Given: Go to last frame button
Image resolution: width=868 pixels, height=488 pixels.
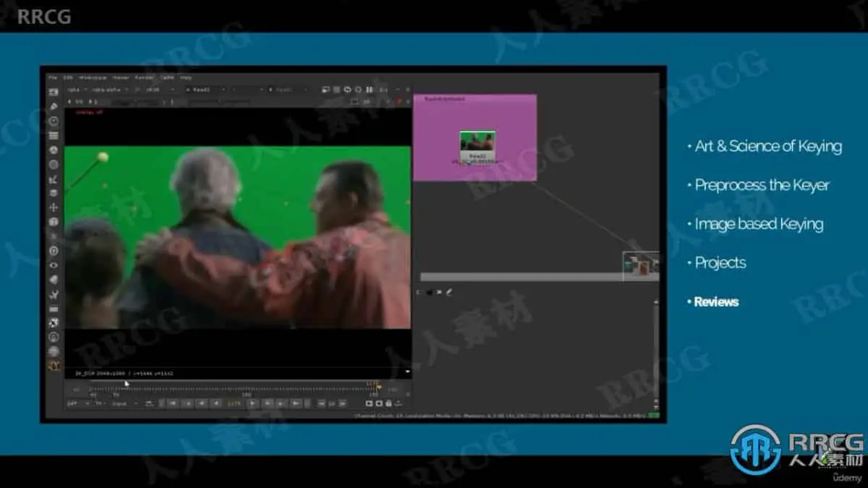Looking at the screenshot, I should click(x=296, y=403).
